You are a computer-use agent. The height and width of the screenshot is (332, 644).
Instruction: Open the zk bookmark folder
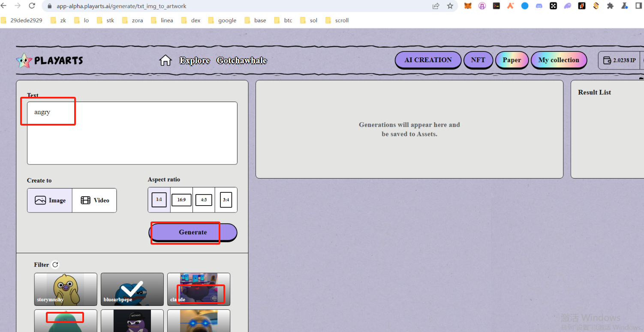coord(58,20)
